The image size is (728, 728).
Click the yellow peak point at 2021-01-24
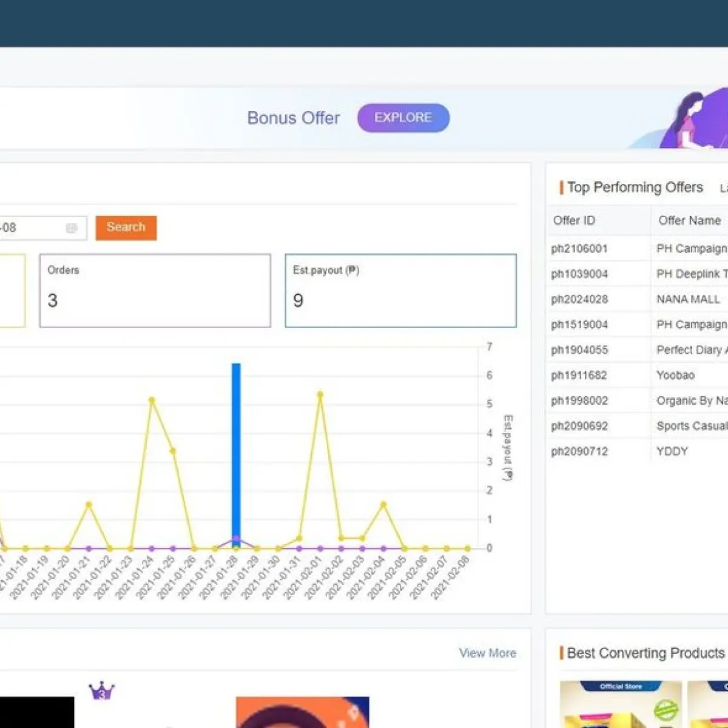pyautogui.click(x=152, y=400)
